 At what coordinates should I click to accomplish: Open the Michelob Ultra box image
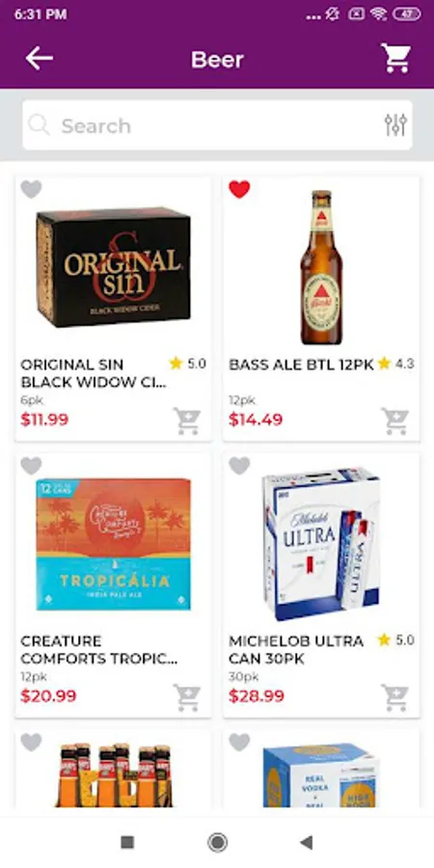(x=321, y=544)
